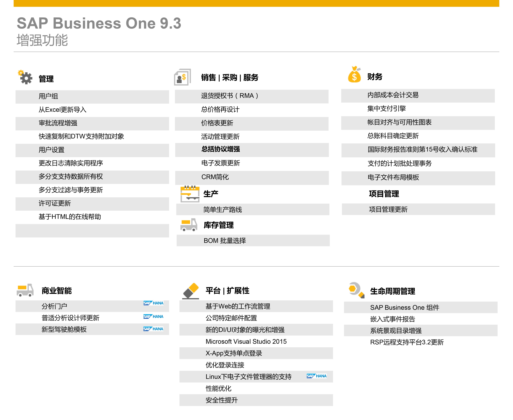Image resolution: width=513 pixels, height=420 pixels.
Task: Click 内部成本会计交易 item
Action: (393, 95)
